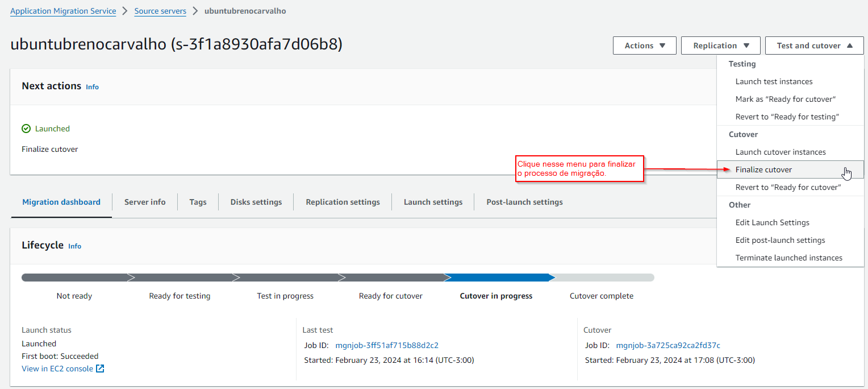Collapse the Test and cutover dropdown
The image size is (868, 389).
tap(814, 45)
